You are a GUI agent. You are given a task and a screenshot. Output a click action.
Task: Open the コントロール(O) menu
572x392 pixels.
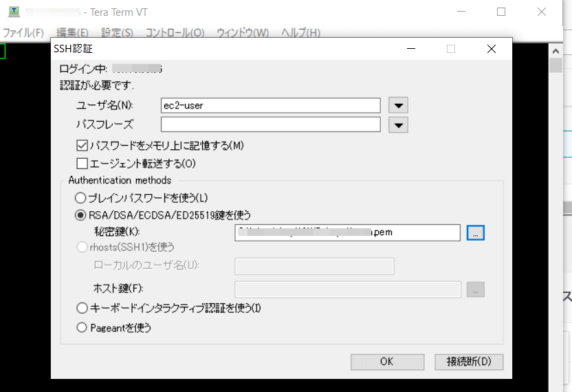pos(175,33)
